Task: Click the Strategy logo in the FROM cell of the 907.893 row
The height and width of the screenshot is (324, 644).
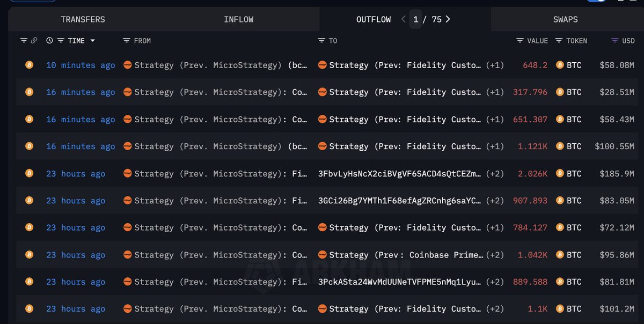Action: [x=128, y=200]
